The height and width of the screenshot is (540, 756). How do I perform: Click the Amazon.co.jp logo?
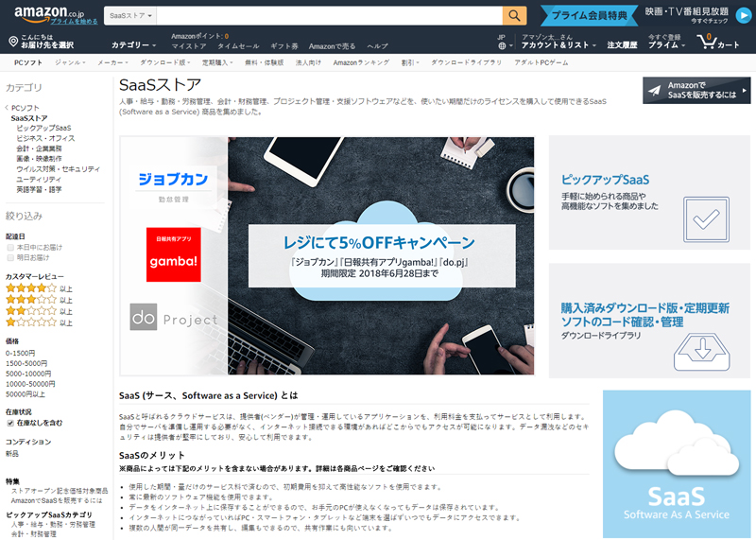tap(49, 13)
